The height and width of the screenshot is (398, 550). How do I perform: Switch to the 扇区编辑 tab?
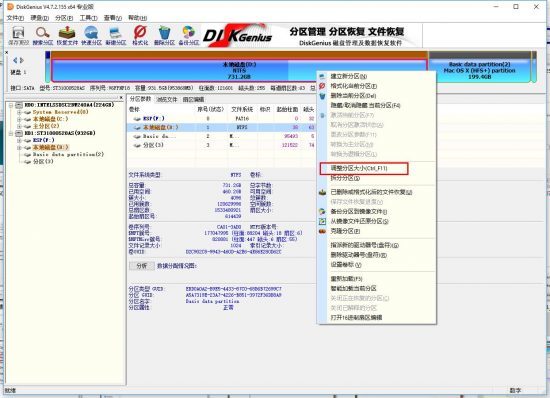click(x=193, y=100)
